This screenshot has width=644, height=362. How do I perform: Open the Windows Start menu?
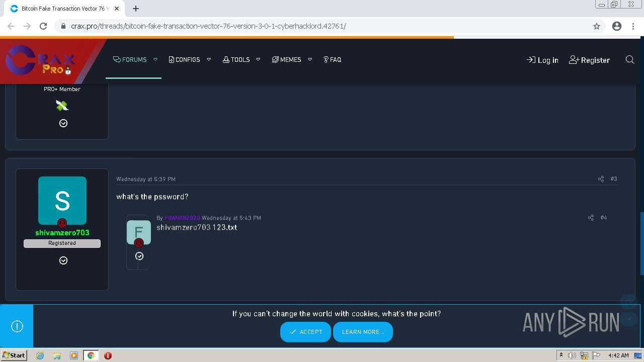(14, 355)
